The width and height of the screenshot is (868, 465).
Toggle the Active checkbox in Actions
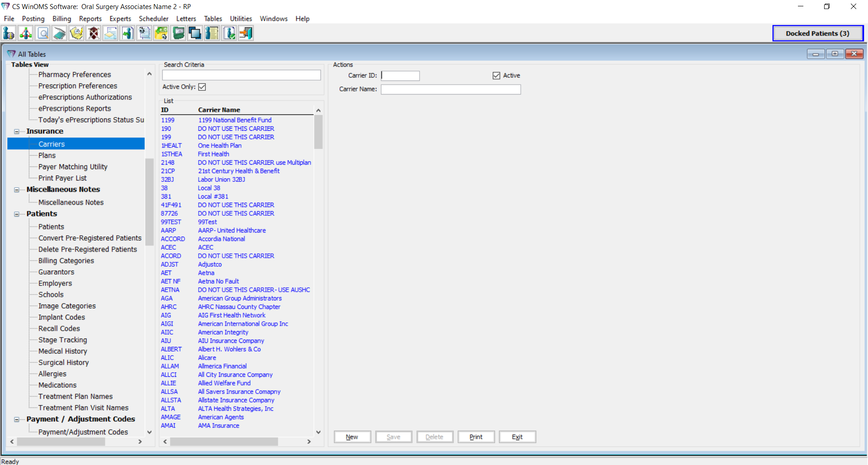coord(496,76)
